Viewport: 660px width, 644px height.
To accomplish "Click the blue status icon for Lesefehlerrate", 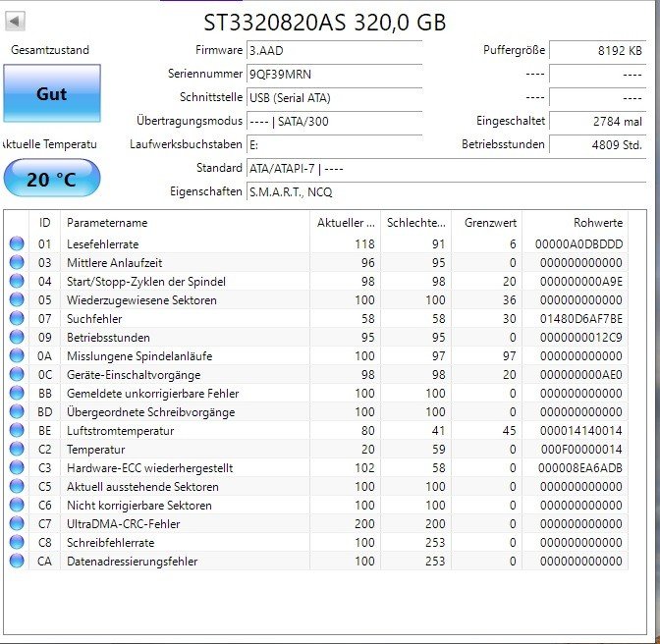I will 17,244.
